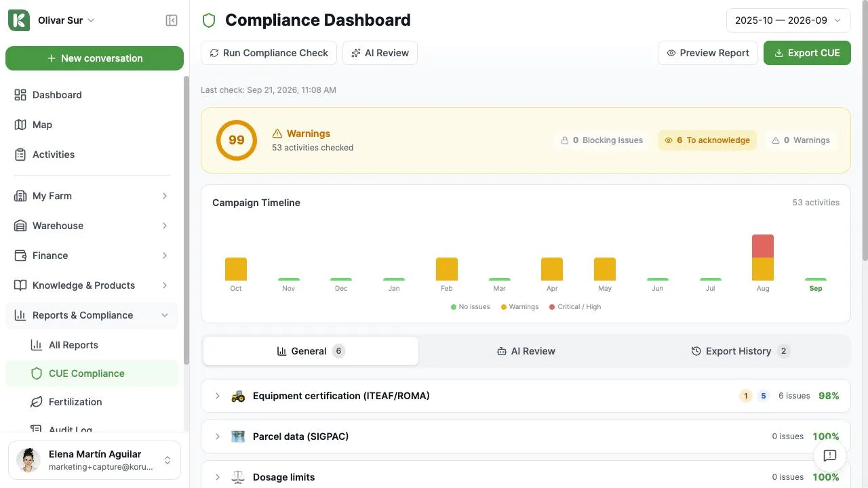Click the CUE Compliance shield icon in the sidebar
This screenshot has width=868, height=488.
37,373
